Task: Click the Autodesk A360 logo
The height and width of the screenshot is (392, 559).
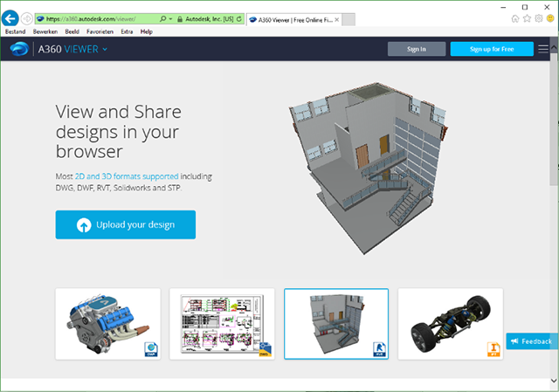Action: point(19,49)
